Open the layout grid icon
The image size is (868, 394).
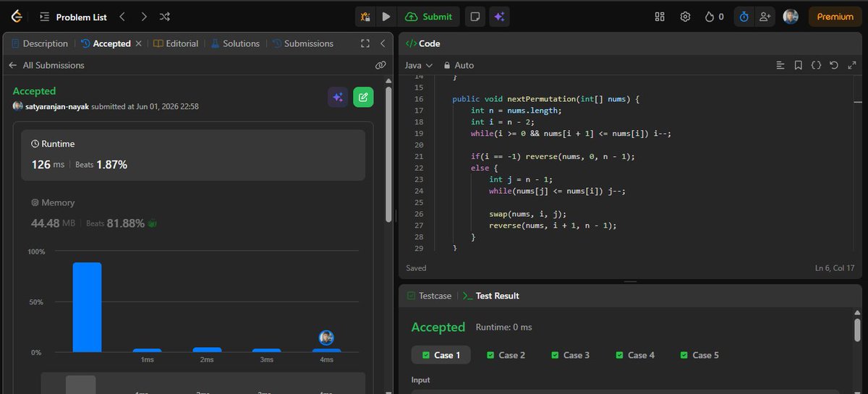(660, 17)
